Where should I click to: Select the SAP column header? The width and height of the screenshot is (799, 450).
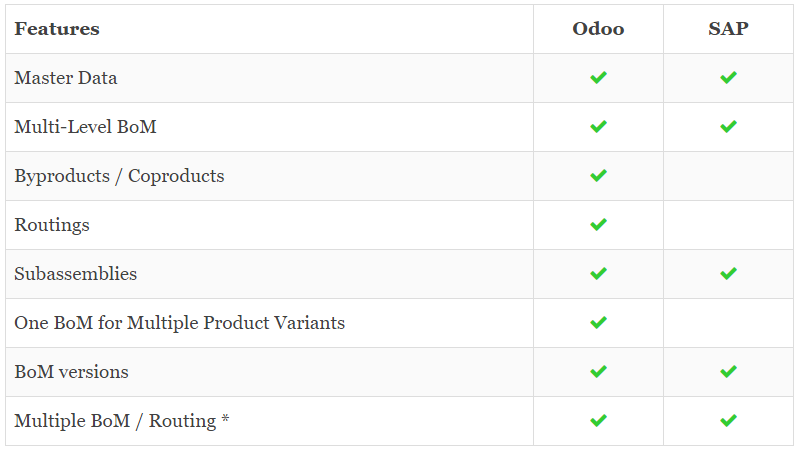[728, 29]
